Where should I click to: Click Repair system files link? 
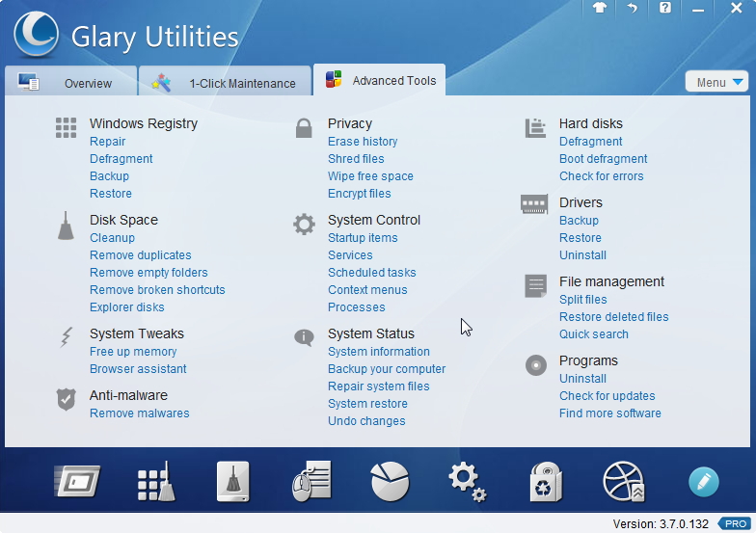(x=378, y=386)
